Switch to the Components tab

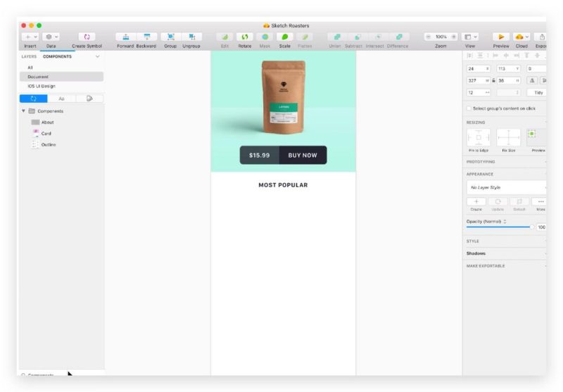[57, 57]
